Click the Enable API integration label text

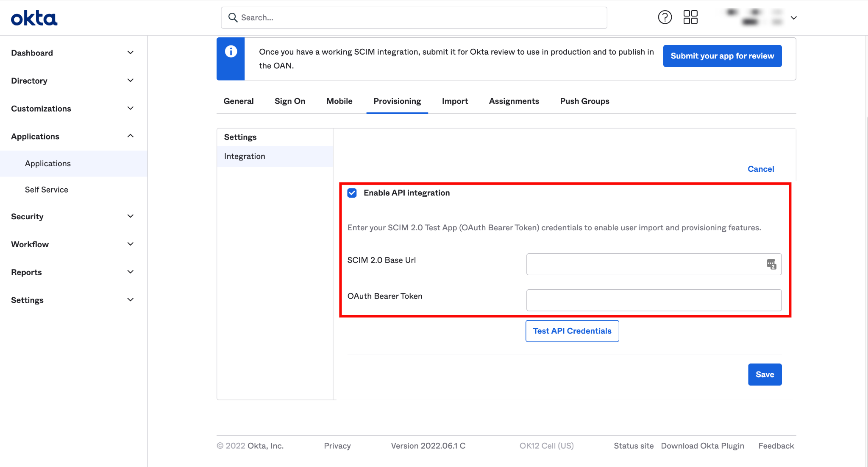click(x=406, y=193)
